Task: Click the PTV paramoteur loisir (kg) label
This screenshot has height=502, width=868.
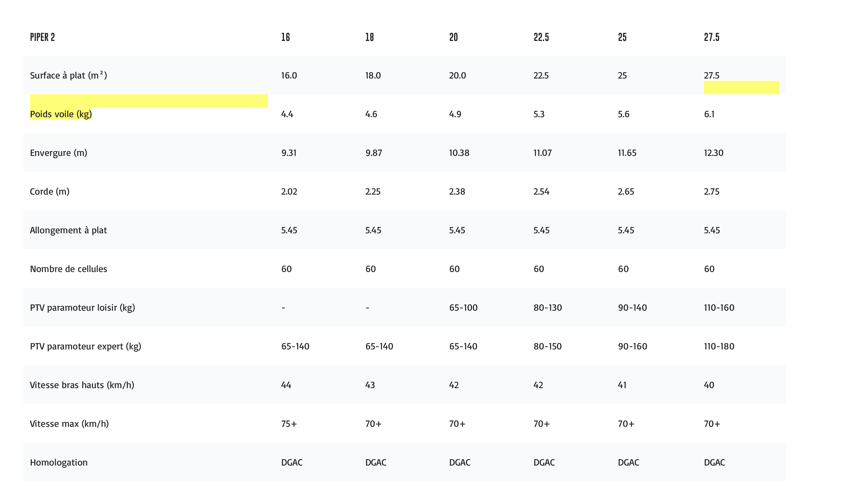Action: [82, 308]
